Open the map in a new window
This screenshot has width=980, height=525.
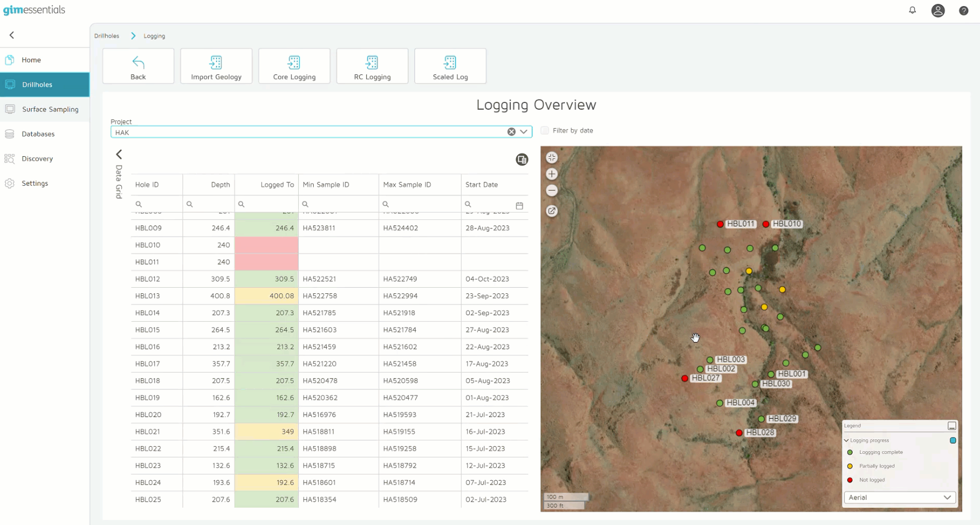[552, 211]
